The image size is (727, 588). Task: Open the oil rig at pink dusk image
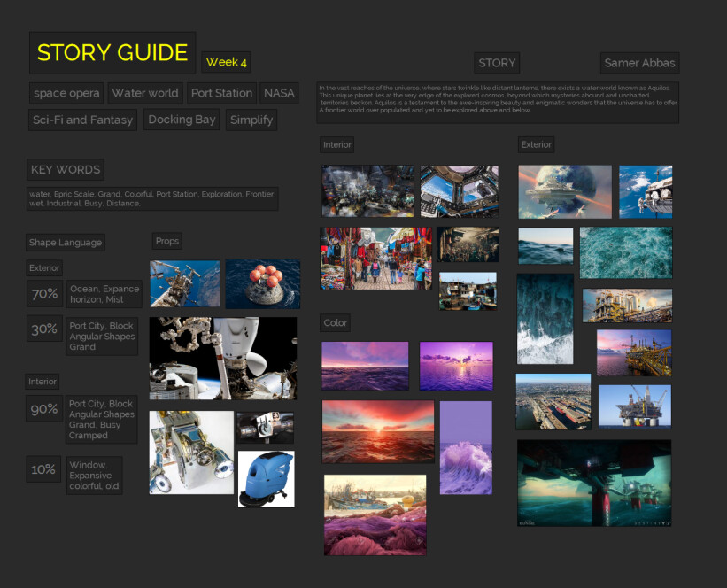click(634, 353)
